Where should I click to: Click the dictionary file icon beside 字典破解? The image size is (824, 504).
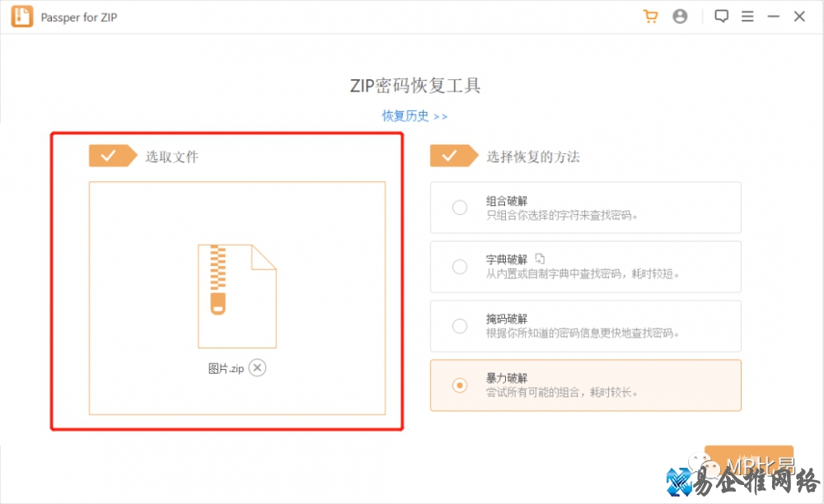coord(540,258)
